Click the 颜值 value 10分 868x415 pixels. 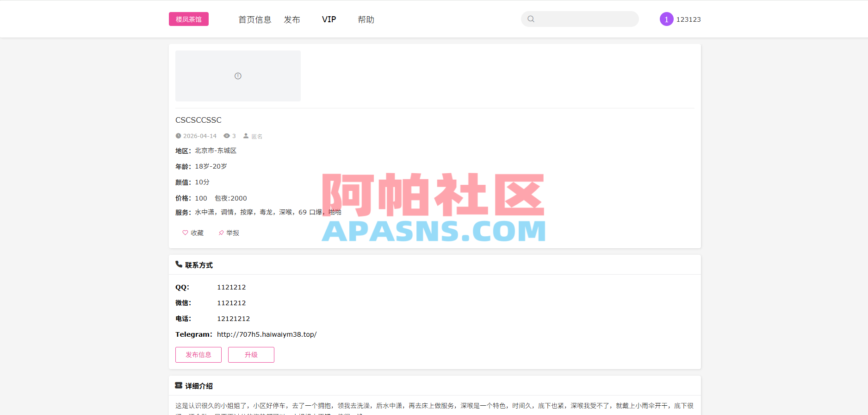pyautogui.click(x=202, y=182)
